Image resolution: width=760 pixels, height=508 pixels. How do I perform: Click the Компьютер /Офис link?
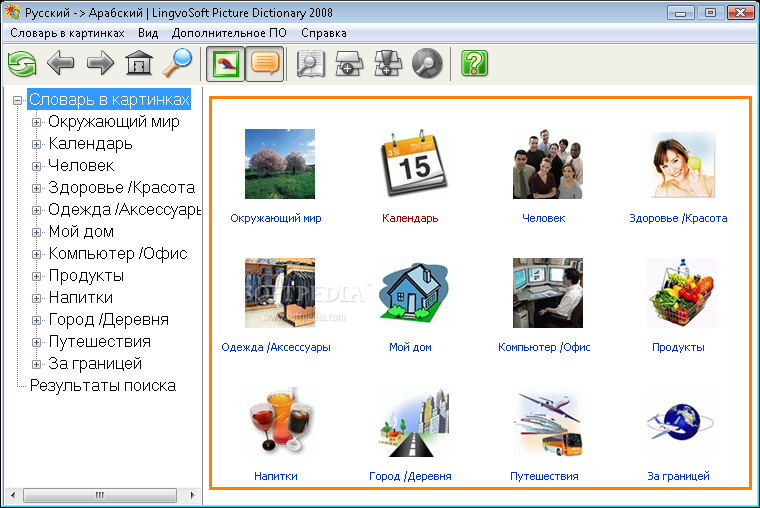(544, 347)
